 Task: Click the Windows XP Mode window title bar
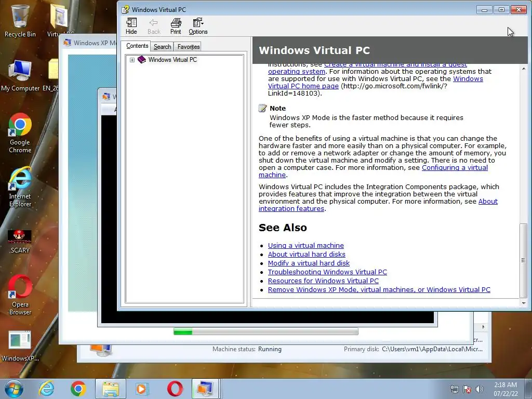point(89,43)
